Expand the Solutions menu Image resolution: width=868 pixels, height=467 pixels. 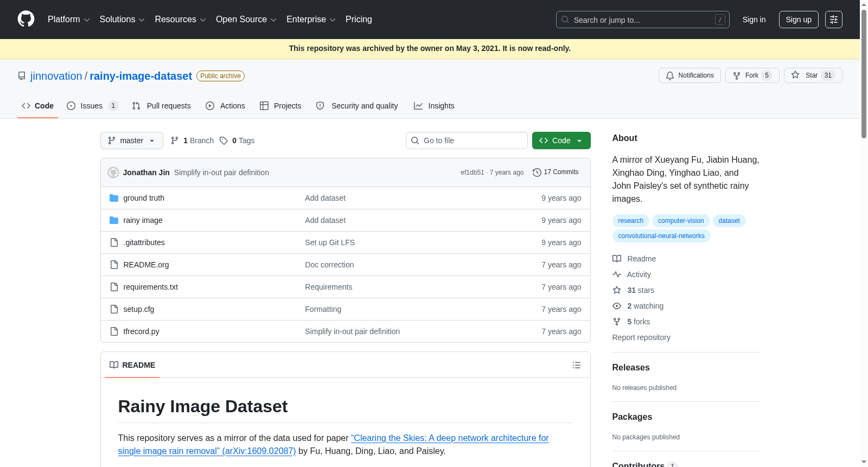pos(122,20)
